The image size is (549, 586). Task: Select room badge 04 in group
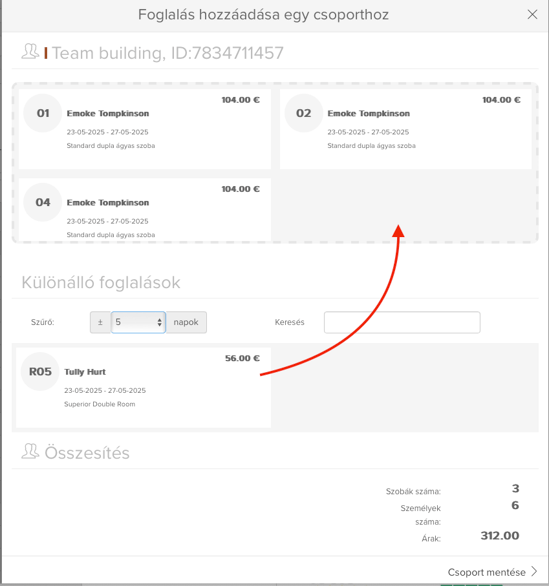(x=43, y=202)
